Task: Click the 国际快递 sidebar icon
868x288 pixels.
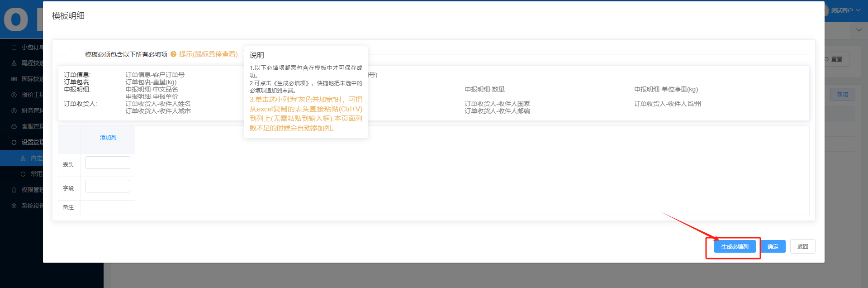Action: [x=14, y=79]
